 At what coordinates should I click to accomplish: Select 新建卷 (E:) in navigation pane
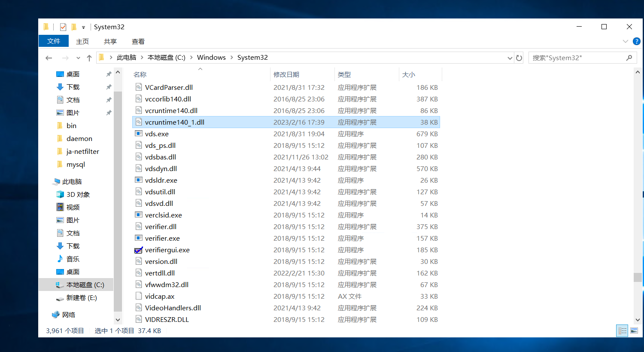pos(82,298)
